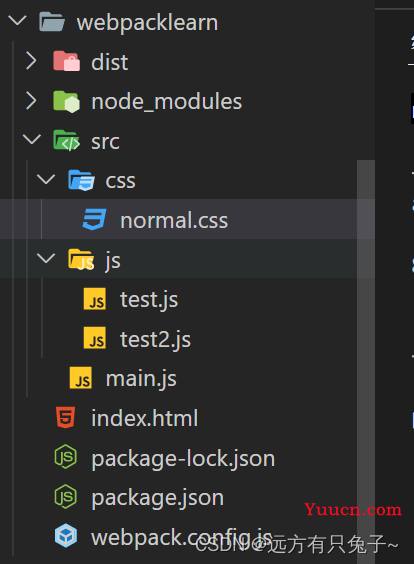Screen dimensions: 414x564
Task: Collapse the css subfolder chevron
Action: [46, 179]
